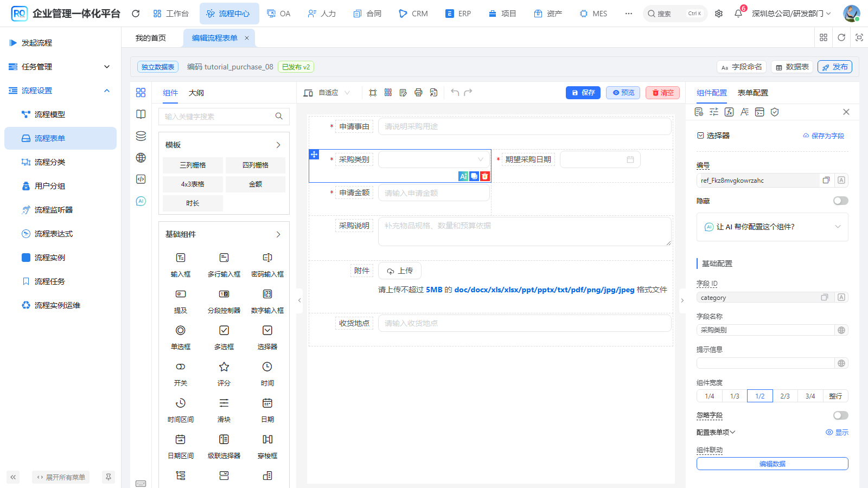Click the 保存 button

[x=583, y=93]
